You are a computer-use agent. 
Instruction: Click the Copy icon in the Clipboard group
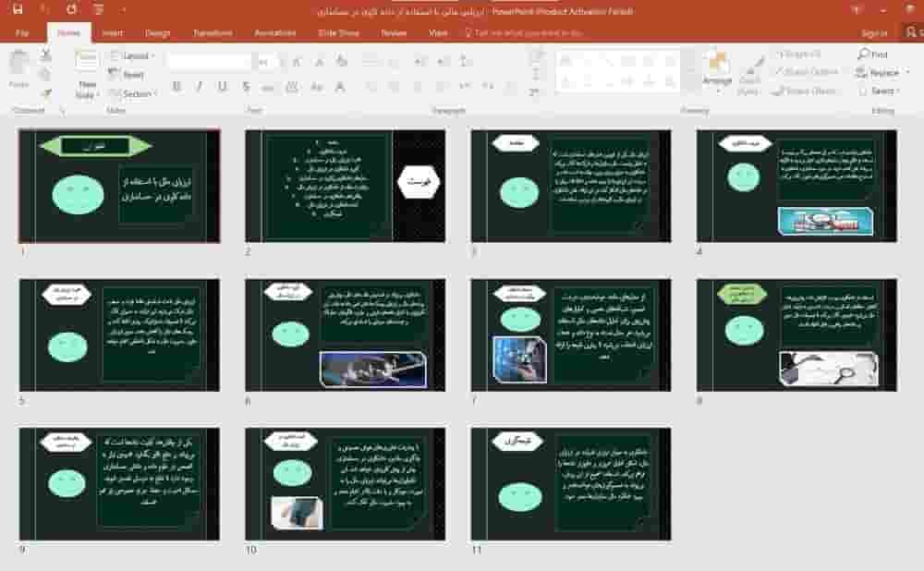pyautogui.click(x=44, y=74)
